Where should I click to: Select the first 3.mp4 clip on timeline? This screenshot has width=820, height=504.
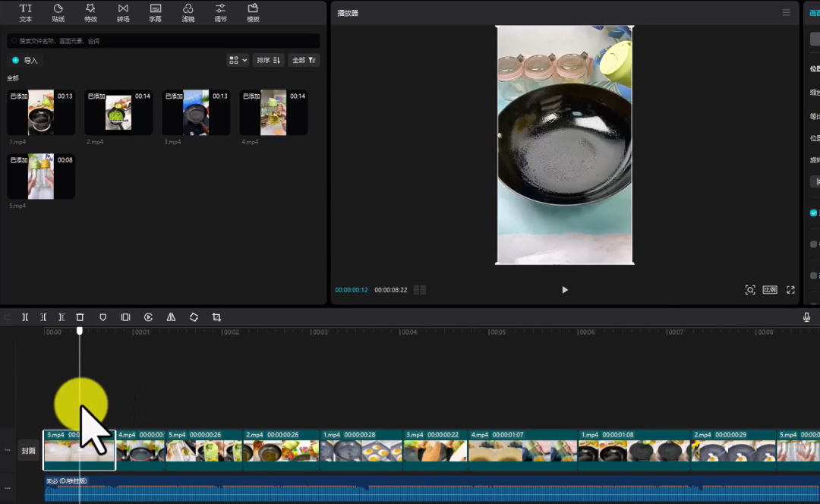[x=80, y=450]
